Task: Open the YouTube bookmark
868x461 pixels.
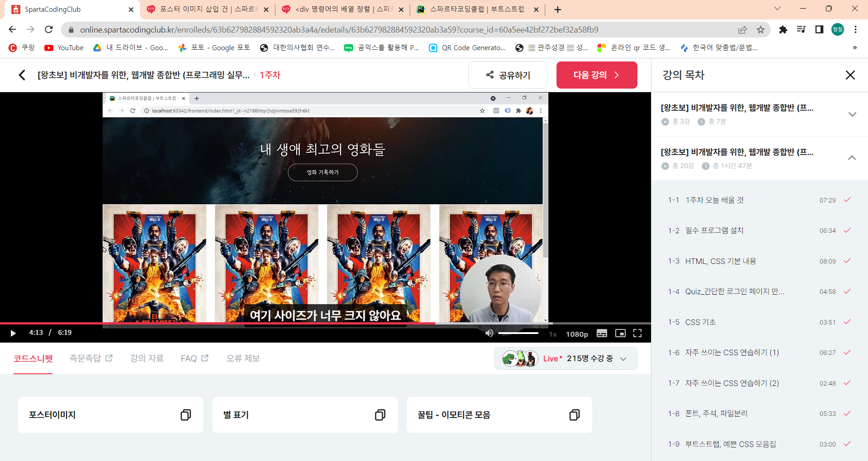Action: 64,48
